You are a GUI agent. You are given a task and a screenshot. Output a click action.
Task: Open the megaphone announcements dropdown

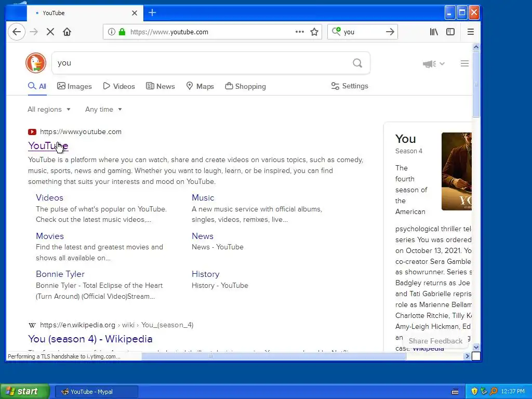[x=433, y=63]
